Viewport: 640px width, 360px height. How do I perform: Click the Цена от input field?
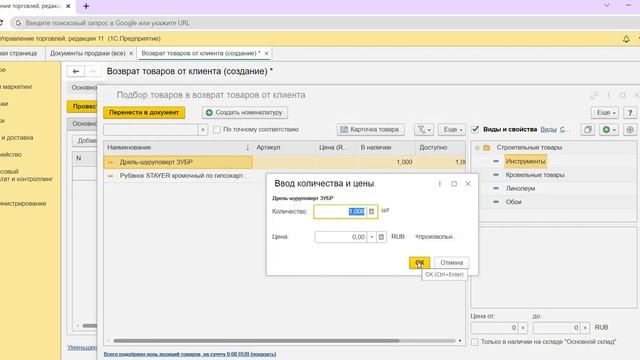[x=495, y=328]
